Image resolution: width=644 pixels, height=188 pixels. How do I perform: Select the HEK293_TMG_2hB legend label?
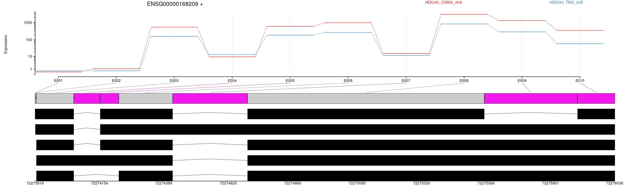coord(566,2)
